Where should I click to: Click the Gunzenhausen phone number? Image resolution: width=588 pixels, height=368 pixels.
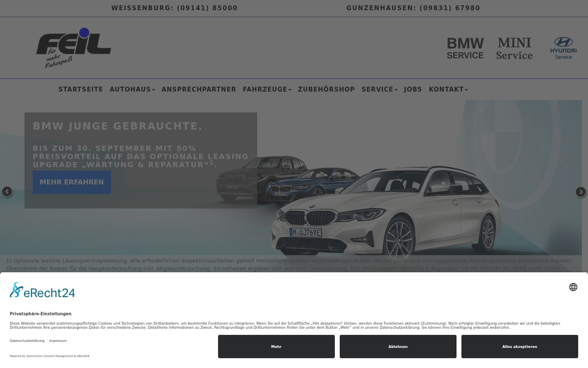413,8
